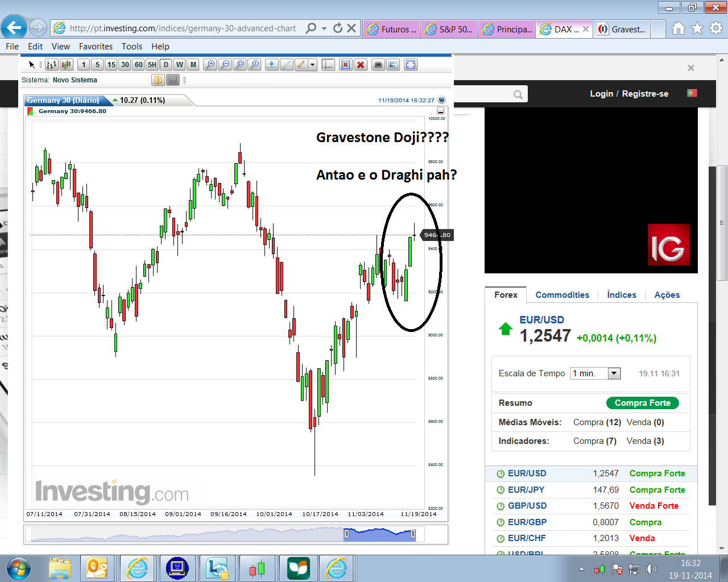
Task: Zoom out of the chart
Action: pyautogui.click(x=225, y=65)
